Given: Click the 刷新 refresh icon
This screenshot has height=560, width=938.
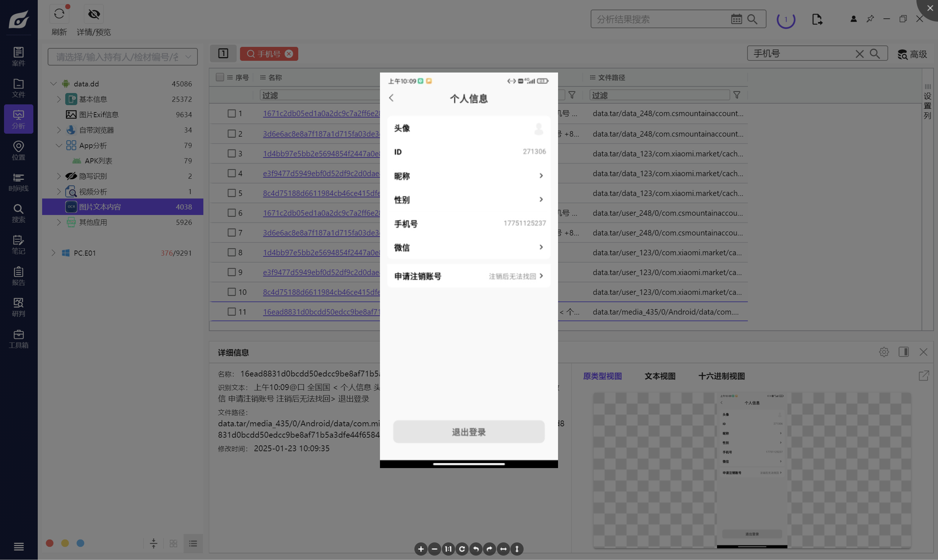Looking at the screenshot, I should [x=59, y=14].
